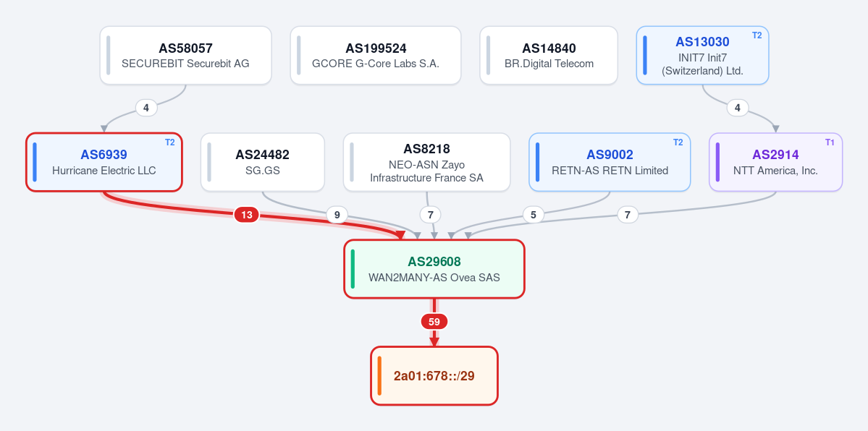Screen dimensions: 868x431
Task: Click the T2 tier tag on AS6939
Action: [170, 142]
